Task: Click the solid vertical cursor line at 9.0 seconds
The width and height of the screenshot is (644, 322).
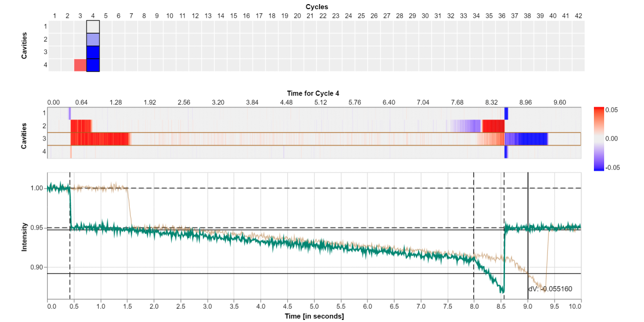Action: [528, 235]
